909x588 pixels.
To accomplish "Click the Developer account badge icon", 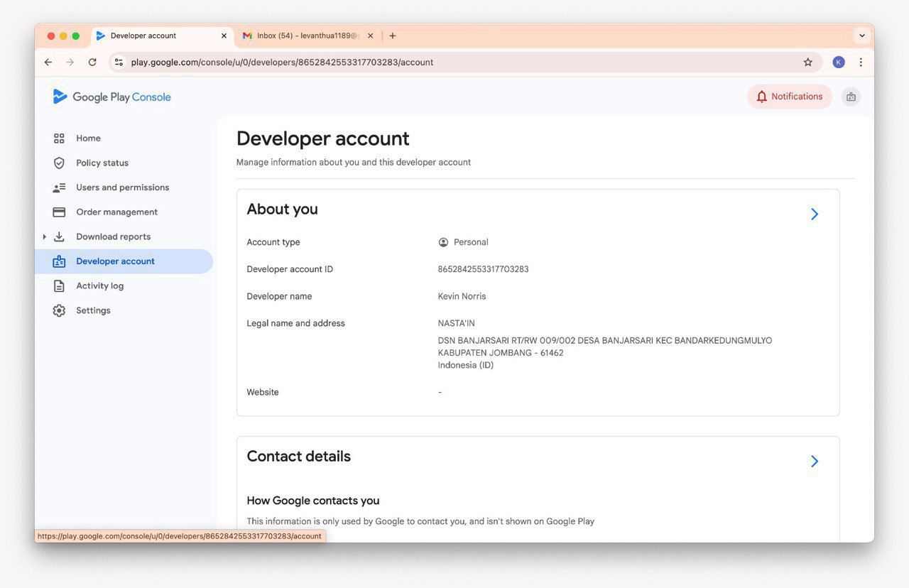I will pyautogui.click(x=59, y=261).
